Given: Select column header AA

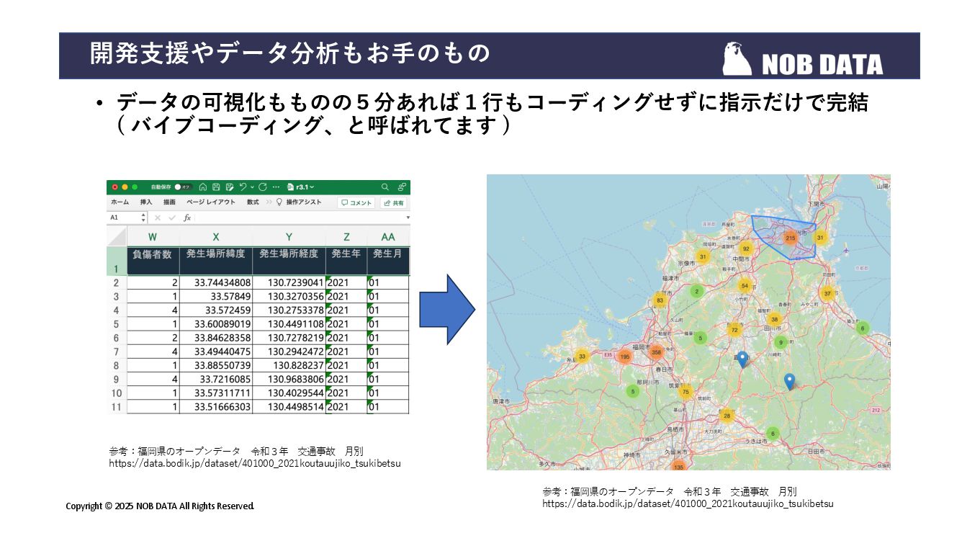Looking at the screenshot, I should (388, 236).
